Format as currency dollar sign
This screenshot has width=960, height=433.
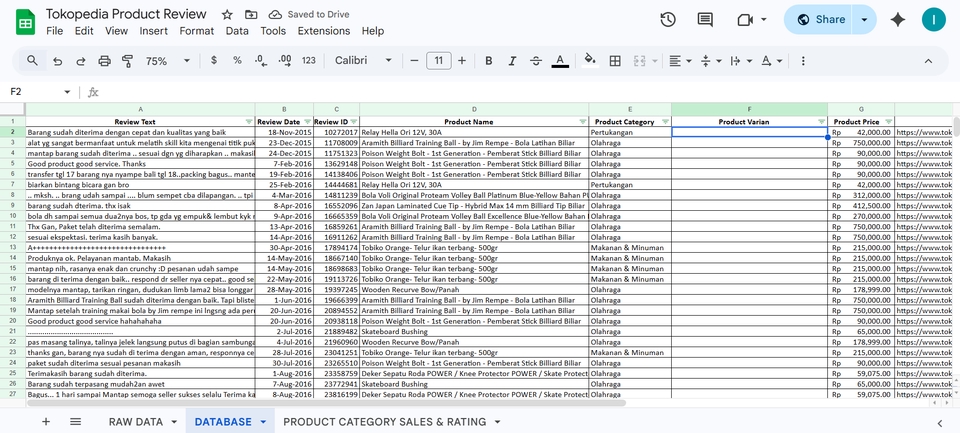click(x=214, y=61)
